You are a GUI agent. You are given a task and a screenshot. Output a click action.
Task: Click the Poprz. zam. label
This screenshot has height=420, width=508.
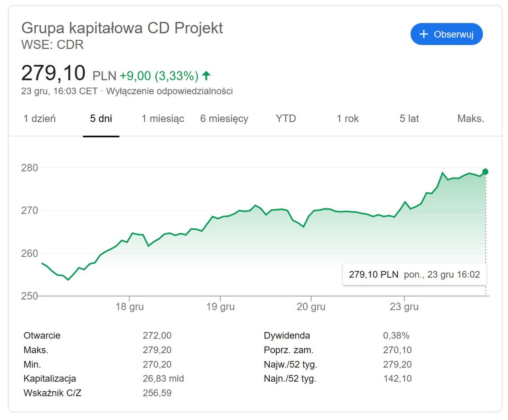pyautogui.click(x=289, y=350)
